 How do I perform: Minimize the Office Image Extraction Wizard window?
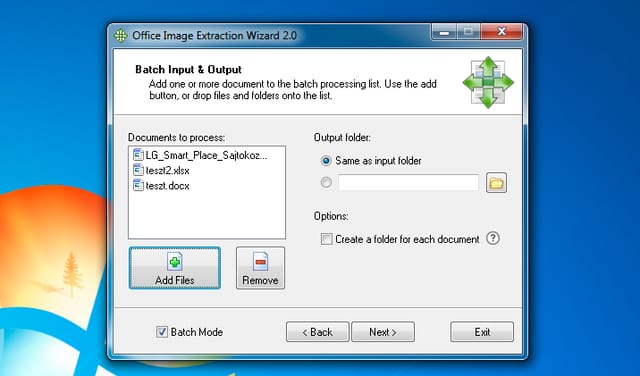[444, 32]
